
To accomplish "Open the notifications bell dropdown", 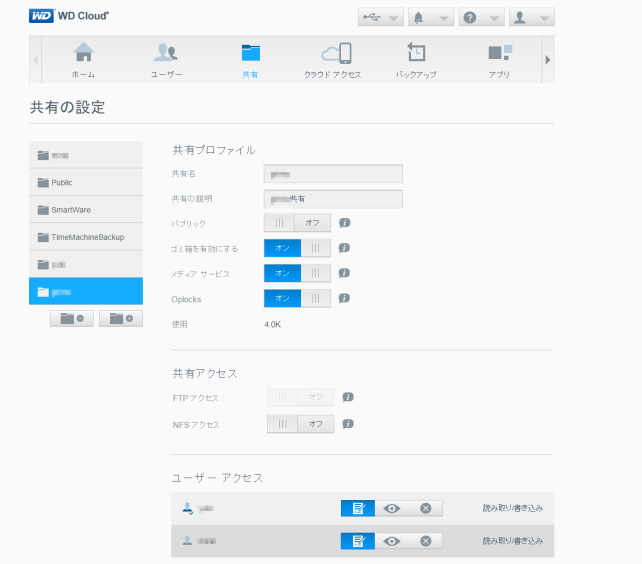I will click(x=431, y=17).
